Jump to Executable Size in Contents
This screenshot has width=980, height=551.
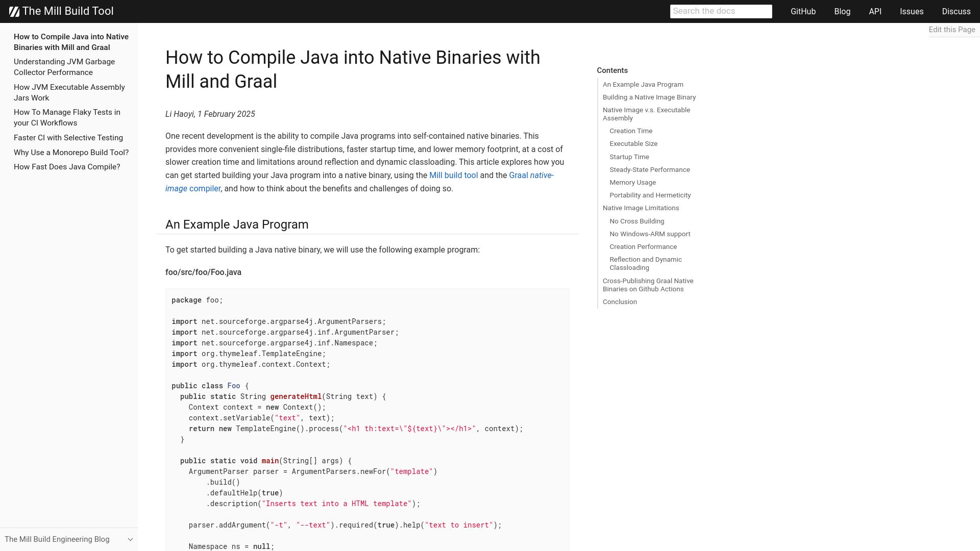(x=633, y=144)
